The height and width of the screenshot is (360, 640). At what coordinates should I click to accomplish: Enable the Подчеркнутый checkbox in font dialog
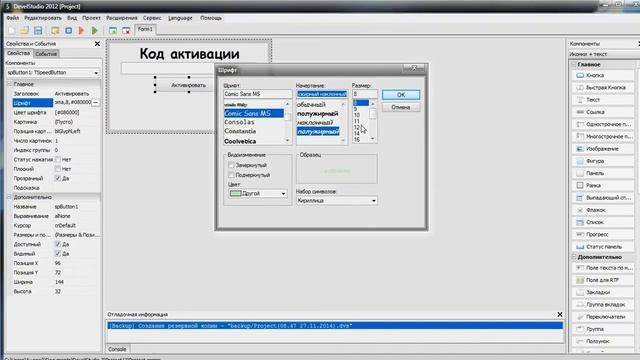coord(231,175)
